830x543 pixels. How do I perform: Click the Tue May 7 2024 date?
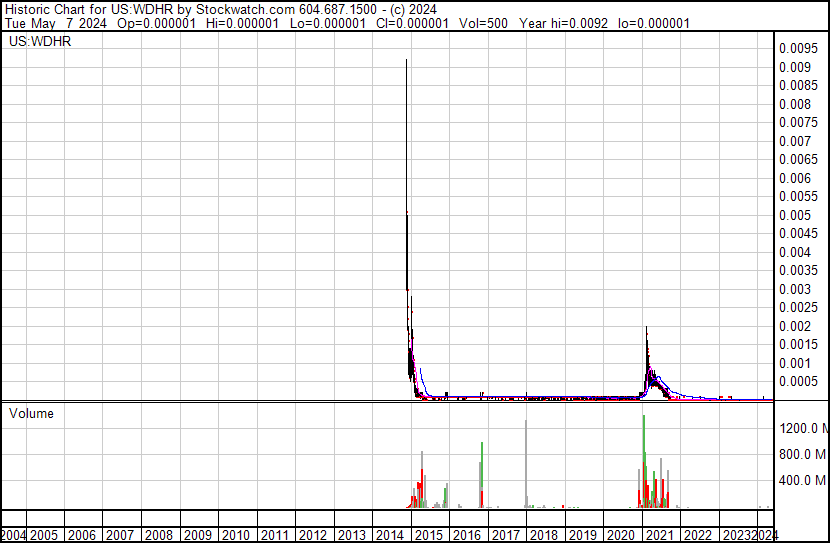[x=56, y=24]
